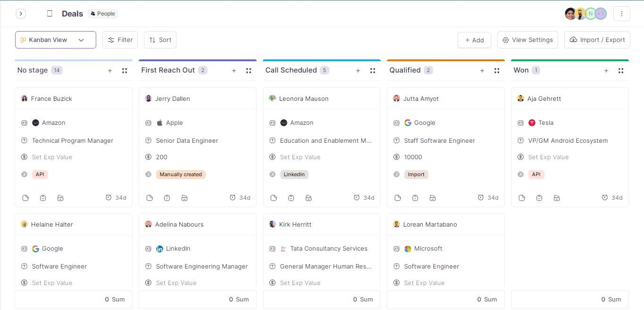Select the People tag next to Deals
The height and width of the screenshot is (310, 644).
pos(102,14)
